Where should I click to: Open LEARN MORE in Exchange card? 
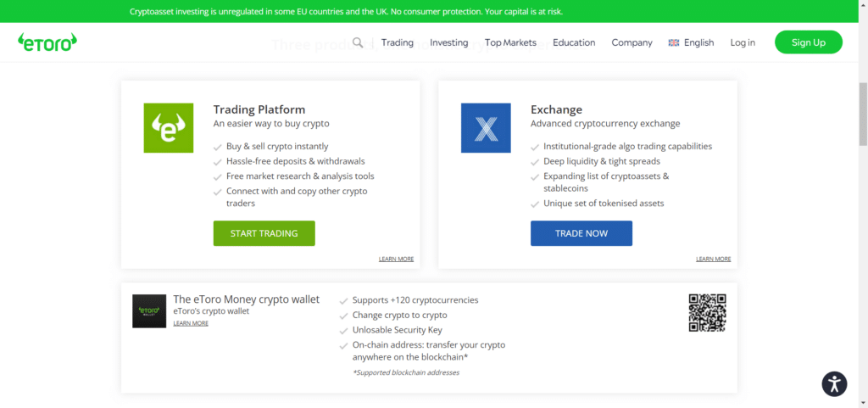coord(713,259)
